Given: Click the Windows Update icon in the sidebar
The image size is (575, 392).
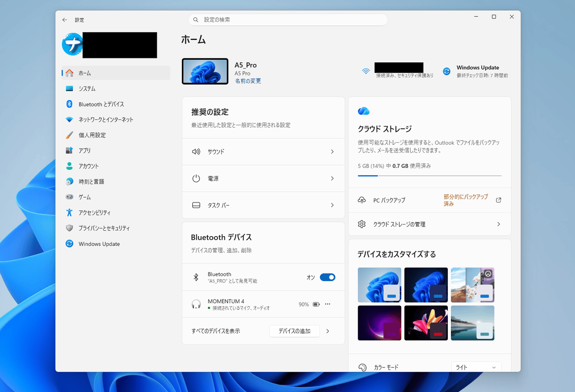Looking at the screenshot, I should 69,244.
